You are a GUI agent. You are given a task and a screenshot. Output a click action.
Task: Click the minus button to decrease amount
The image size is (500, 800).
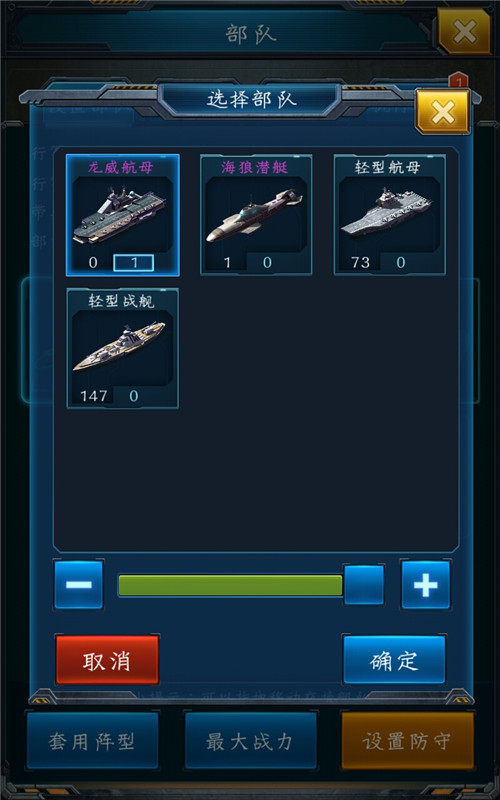pos(79,584)
